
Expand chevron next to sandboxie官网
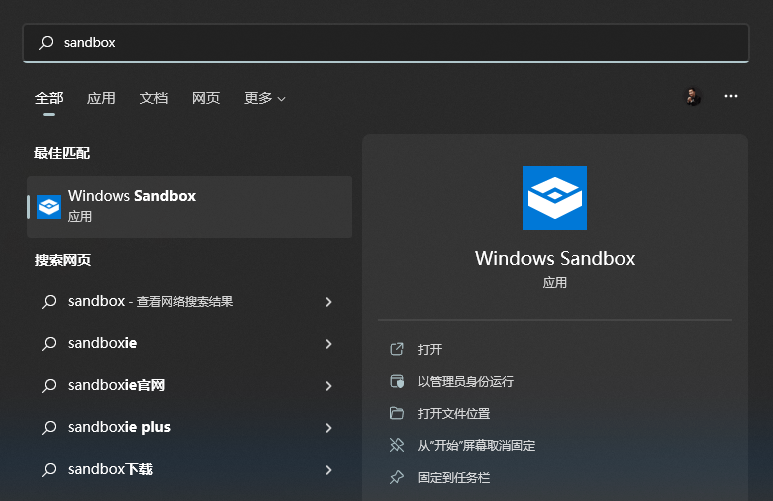click(328, 386)
